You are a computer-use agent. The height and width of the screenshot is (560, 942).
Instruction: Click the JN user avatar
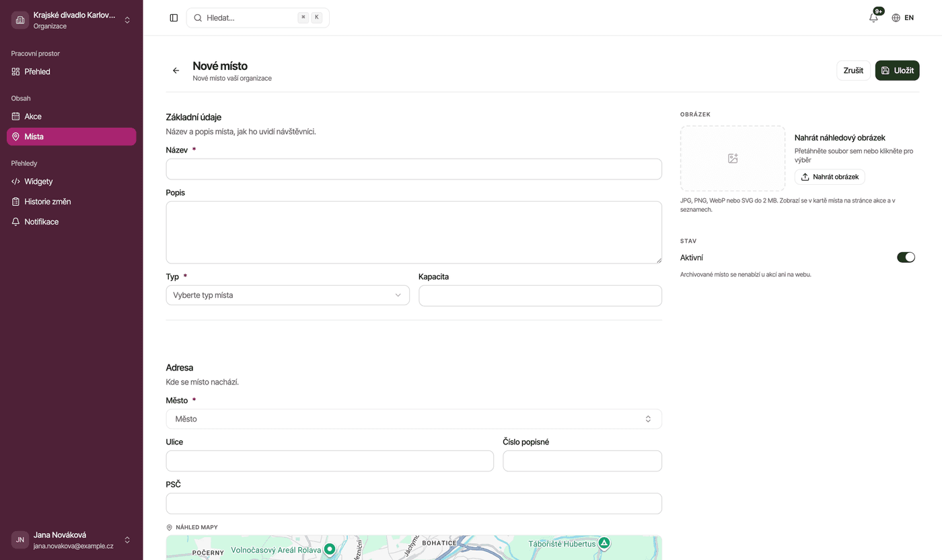pos(20,540)
